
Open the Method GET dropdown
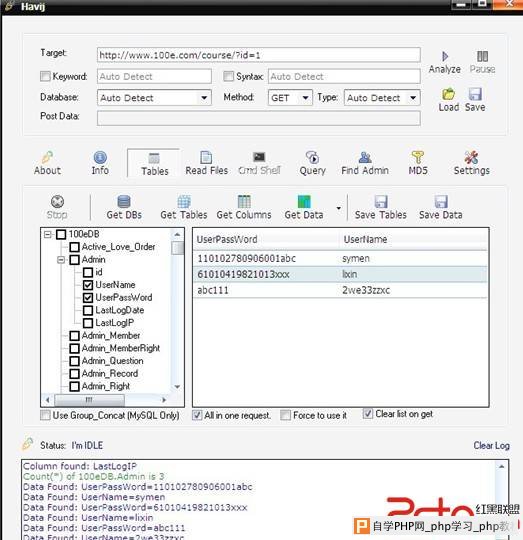290,98
